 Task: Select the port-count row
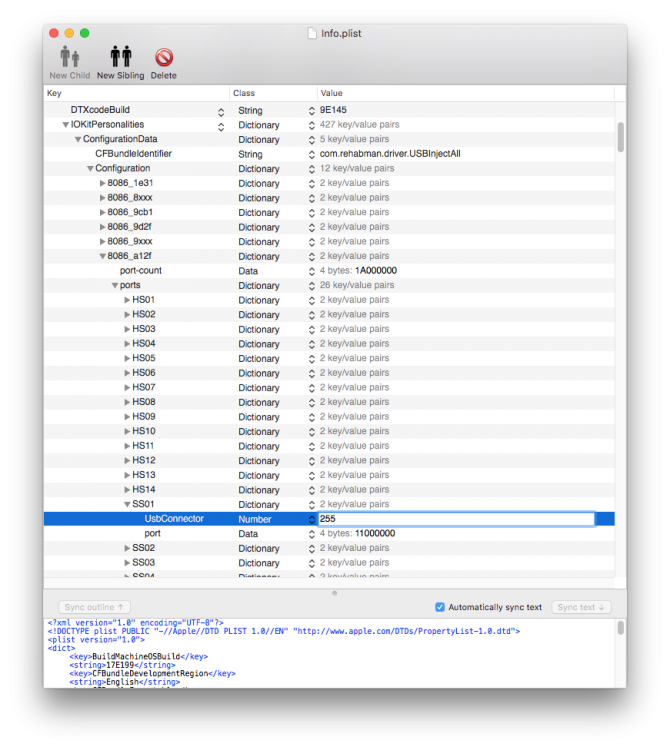point(329,271)
